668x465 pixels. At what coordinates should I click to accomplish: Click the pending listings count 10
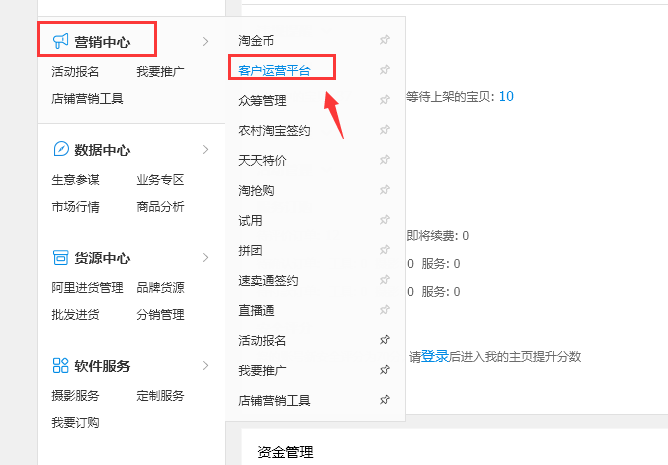[x=505, y=97]
